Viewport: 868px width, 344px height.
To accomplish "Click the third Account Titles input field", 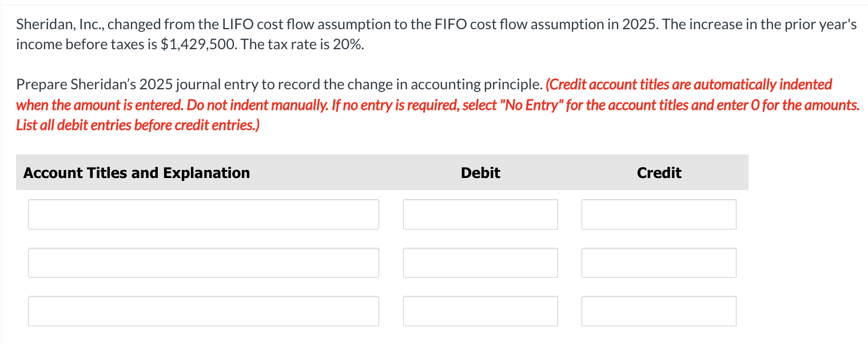I will (203, 311).
